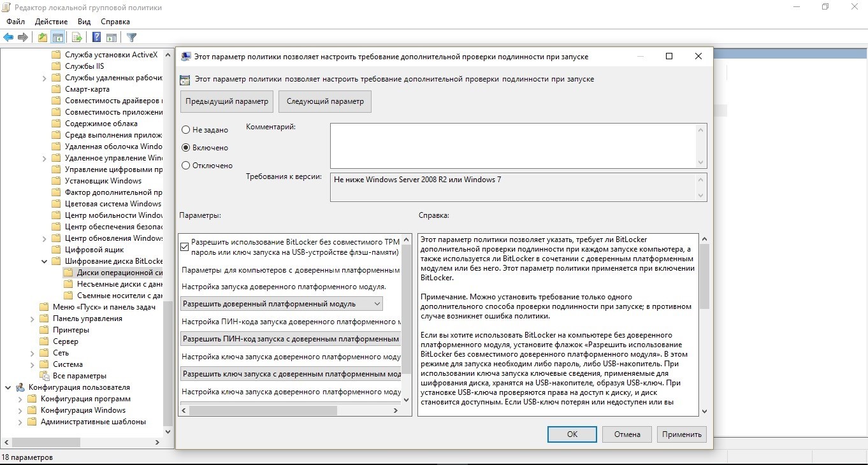Toggle the console tree pane icon
Viewport: 868px width, 465px height.
pyautogui.click(x=58, y=37)
